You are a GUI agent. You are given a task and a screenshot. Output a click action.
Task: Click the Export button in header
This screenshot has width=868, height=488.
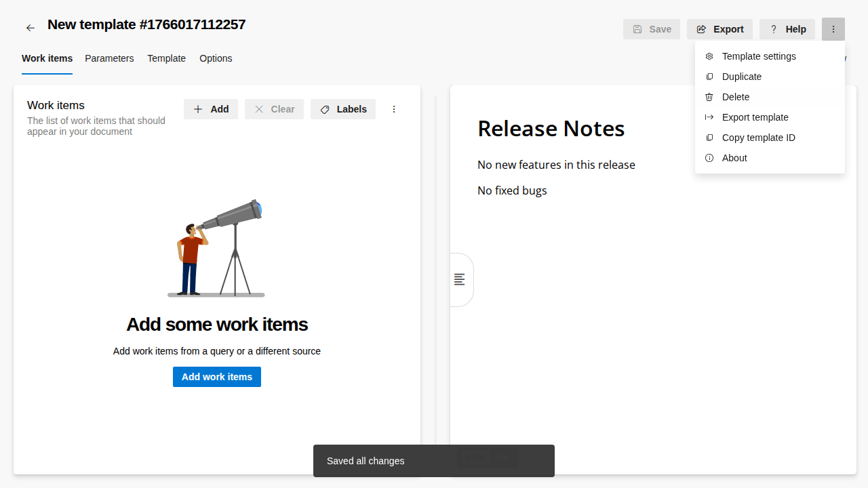click(x=719, y=29)
